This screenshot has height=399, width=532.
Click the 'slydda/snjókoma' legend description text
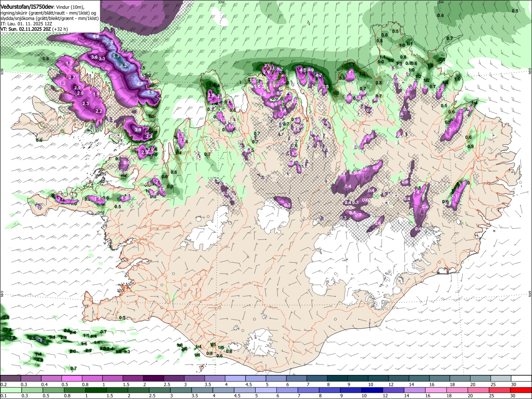(x=18, y=18)
